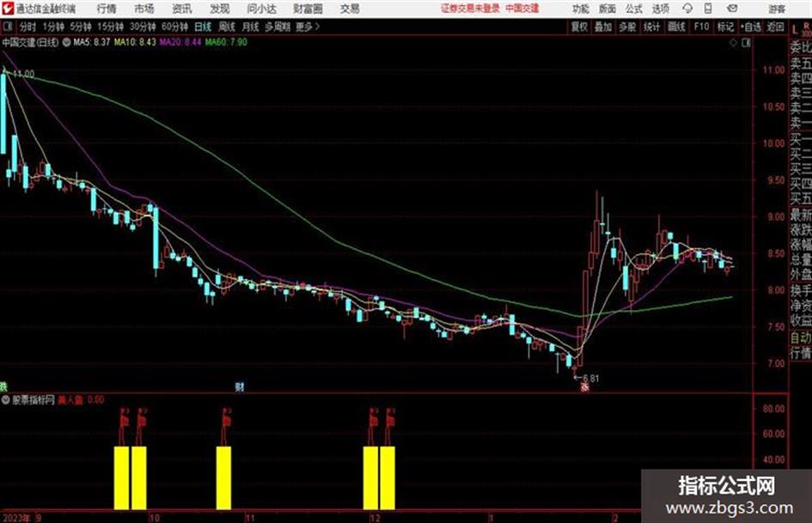The width and height of the screenshot is (812, 523).
Task: Switch to 分时 chart period
Action: [x=28, y=27]
